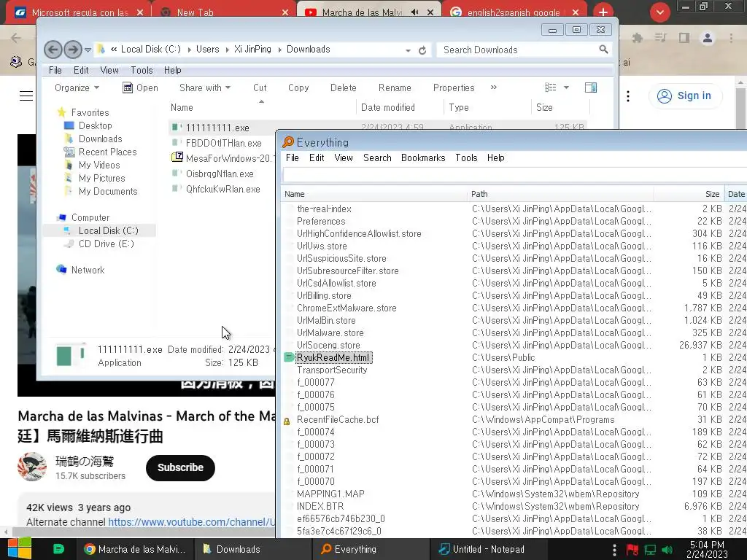This screenshot has width=747, height=560.
Task: Select Local Disk (C:) in navigation pane
Action: point(108,230)
